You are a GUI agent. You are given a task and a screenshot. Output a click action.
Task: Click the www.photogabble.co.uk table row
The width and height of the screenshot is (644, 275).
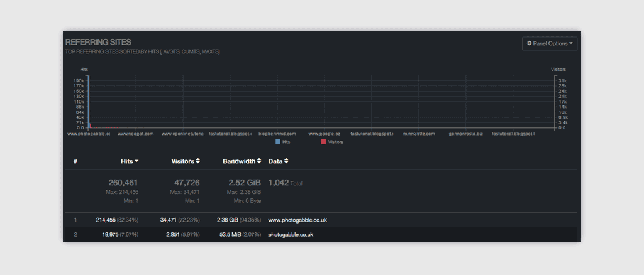[321, 220]
